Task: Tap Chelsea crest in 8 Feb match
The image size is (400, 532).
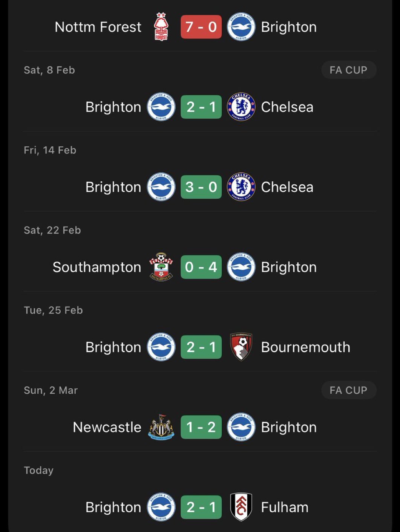Action: pyautogui.click(x=241, y=107)
